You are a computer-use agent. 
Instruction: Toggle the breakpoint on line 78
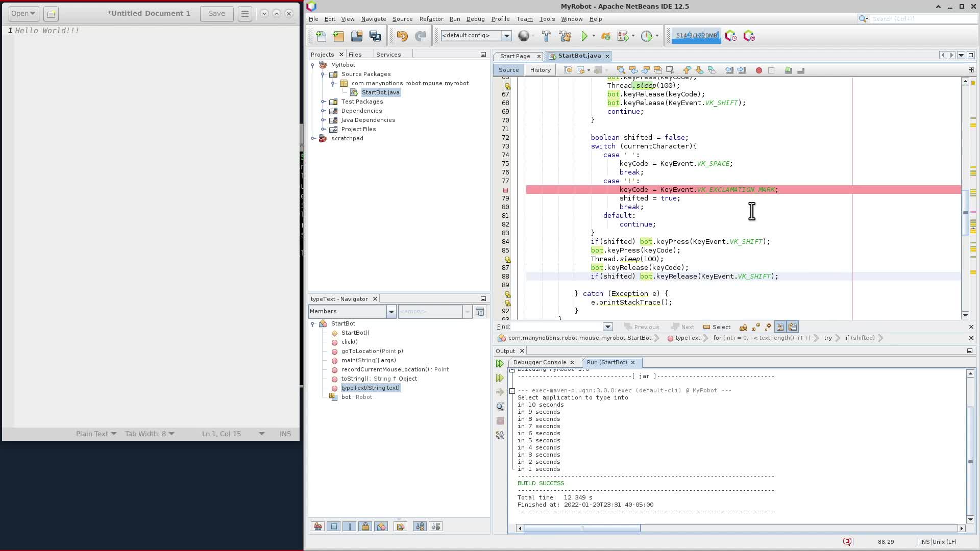[506, 190]
